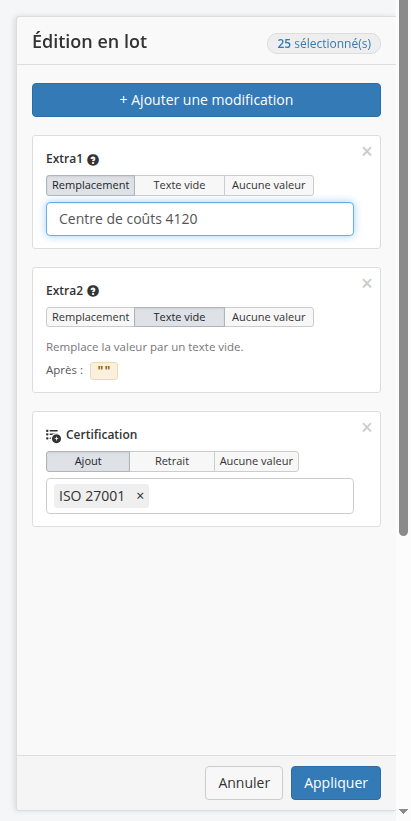Click the Ajouter une modification button
The width and height of the screenshot is (411, 821).
pyautogui.click(x=206, y=100)
